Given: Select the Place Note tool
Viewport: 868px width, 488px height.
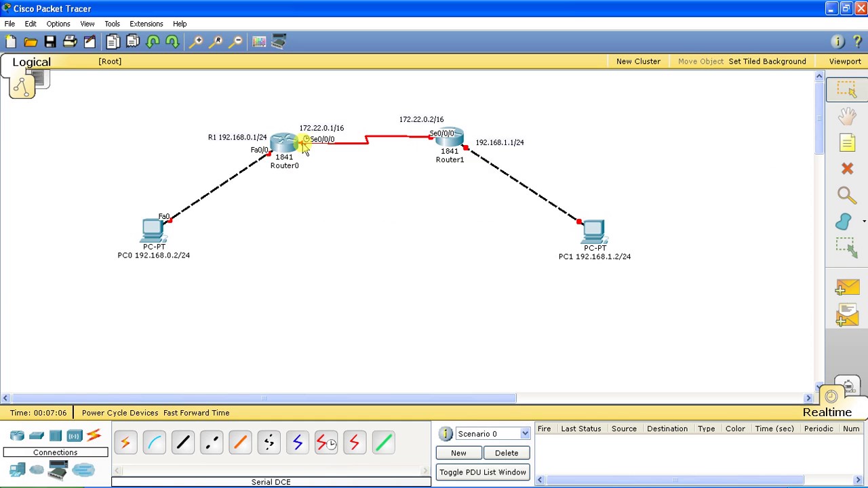Looking at the screenshot, I should coord(847,142).
